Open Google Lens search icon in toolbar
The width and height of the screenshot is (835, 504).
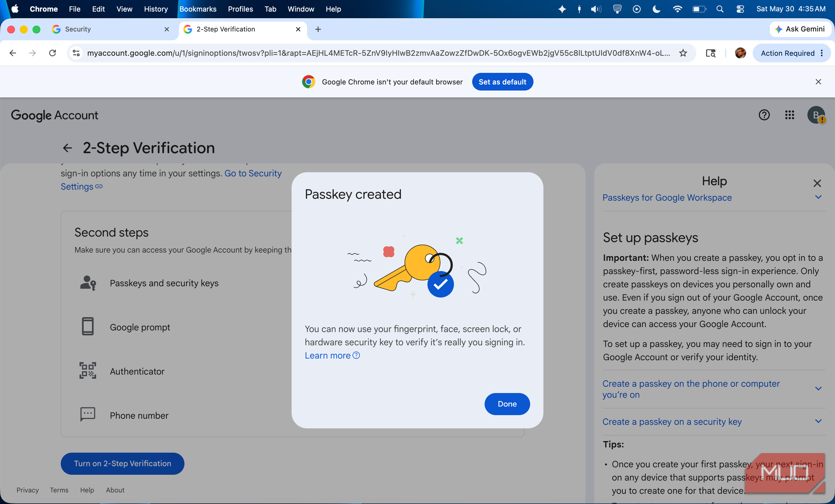[711, 53]
